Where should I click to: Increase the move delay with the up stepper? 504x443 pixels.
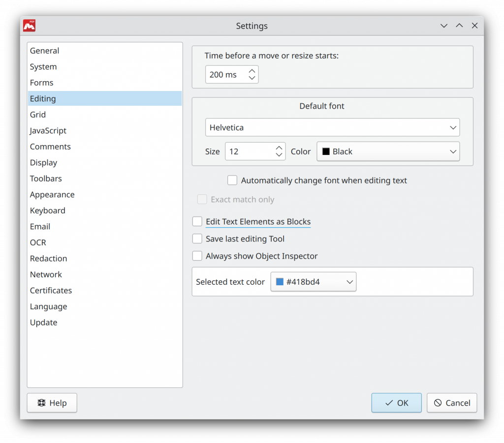(252, 71)
